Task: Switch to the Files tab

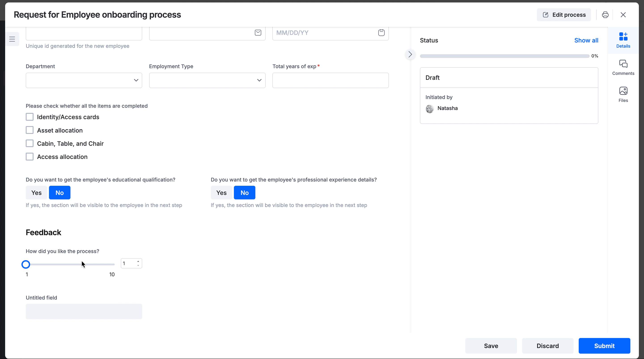Action: pyautogui.click(x=623, y=94)
